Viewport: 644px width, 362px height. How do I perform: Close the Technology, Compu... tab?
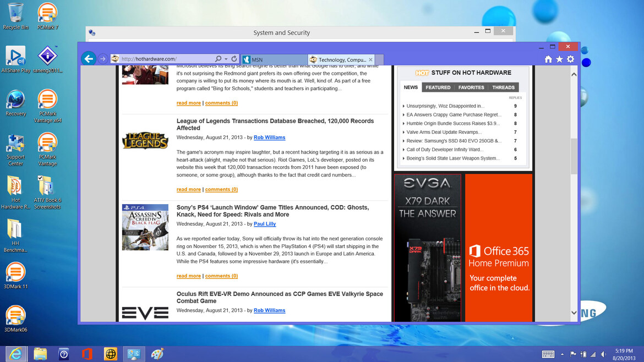[370, 59]
